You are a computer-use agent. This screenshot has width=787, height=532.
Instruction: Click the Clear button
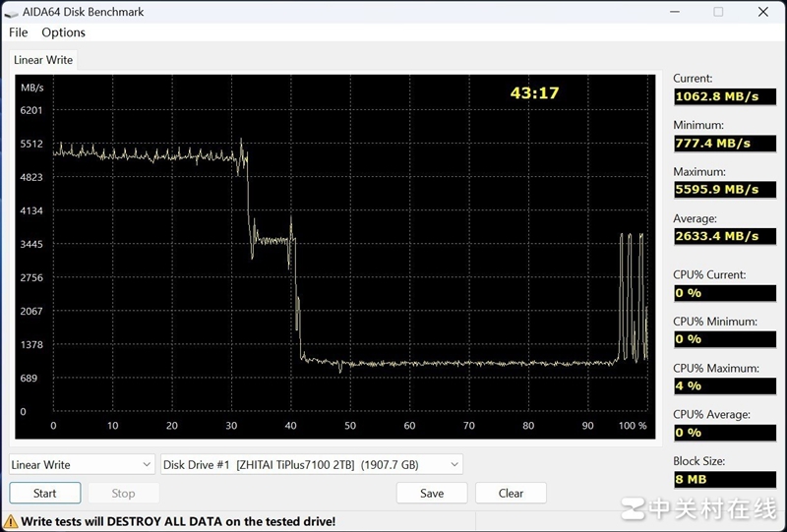(x=511, y=494)
